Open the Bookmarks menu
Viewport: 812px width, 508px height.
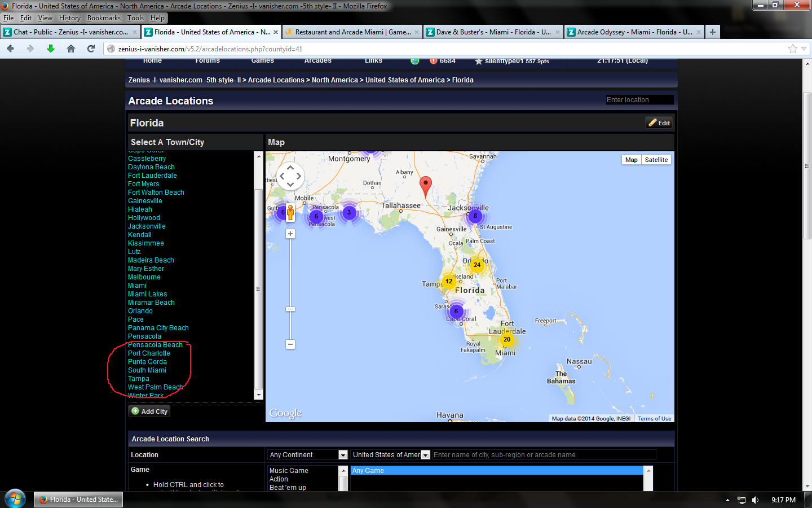(104, 18)
